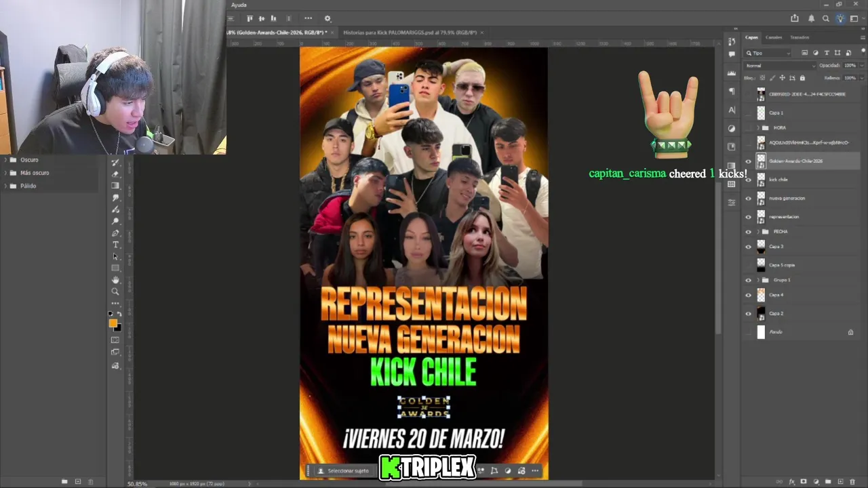Open the Ayuda menu
Image resolution: width=868 pixels, height=488 pixels.
click(239, 5)
